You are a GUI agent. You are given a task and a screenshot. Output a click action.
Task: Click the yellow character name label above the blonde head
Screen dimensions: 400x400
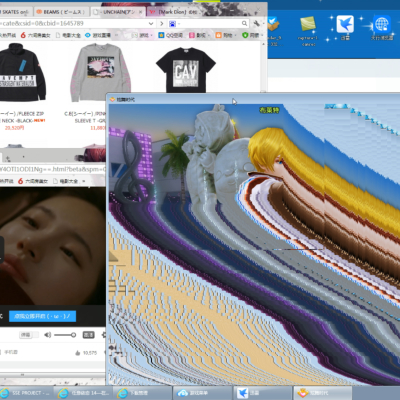(269, 110)
